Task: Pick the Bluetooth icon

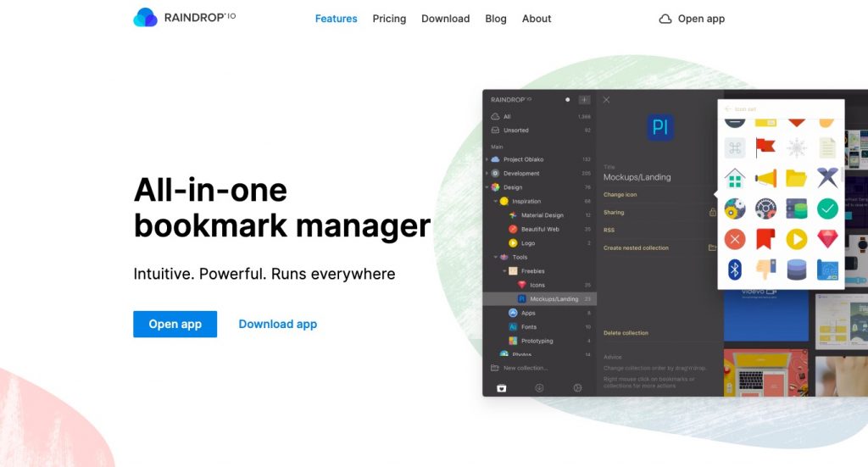Action: coord(735,270)
